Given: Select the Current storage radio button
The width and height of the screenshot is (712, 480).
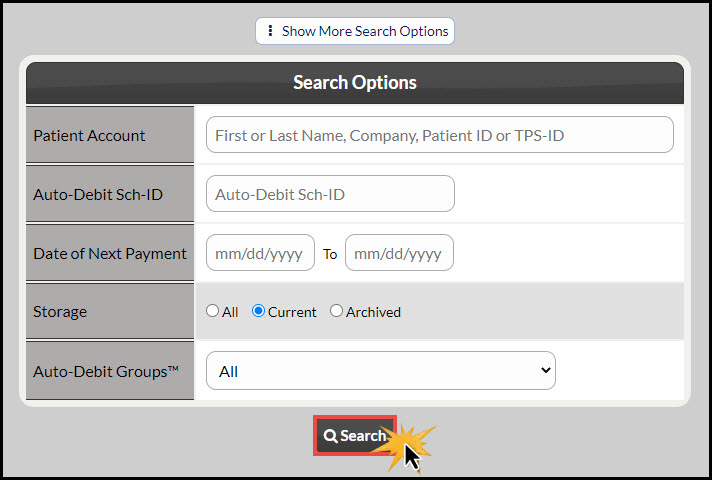Looking at the screenshot, I should (x=258, y=311).
